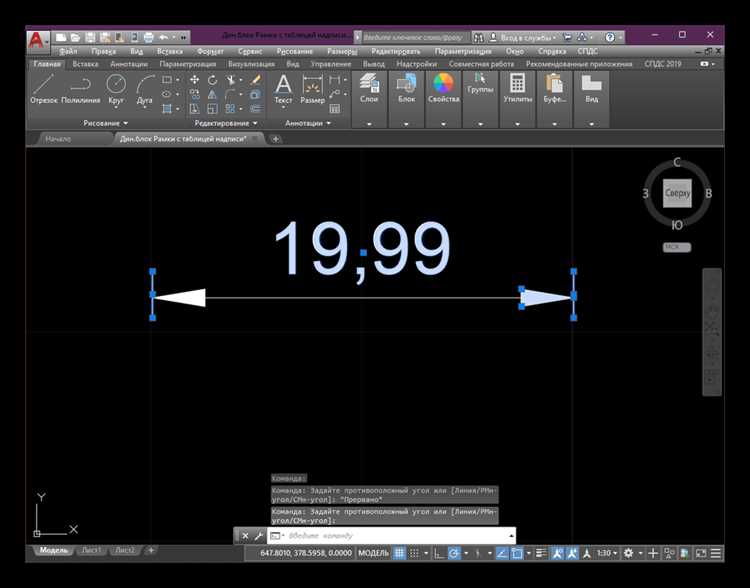Expand the Рисование panel
750x588 pixels.
tap(105, 123)
